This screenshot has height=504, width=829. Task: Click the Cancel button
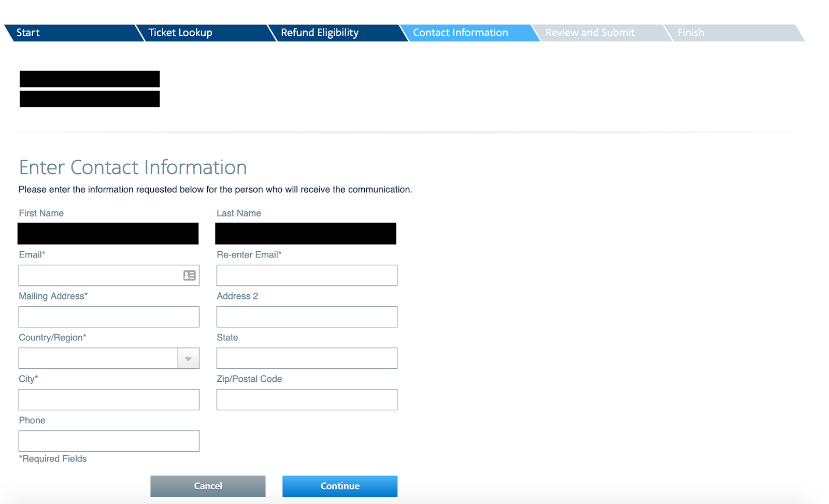[208, 486]
